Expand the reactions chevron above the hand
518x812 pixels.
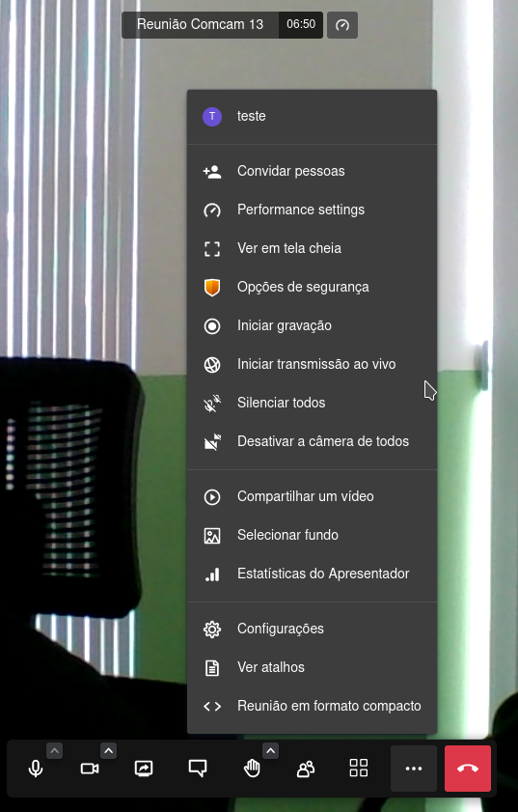tap(271, 750)
